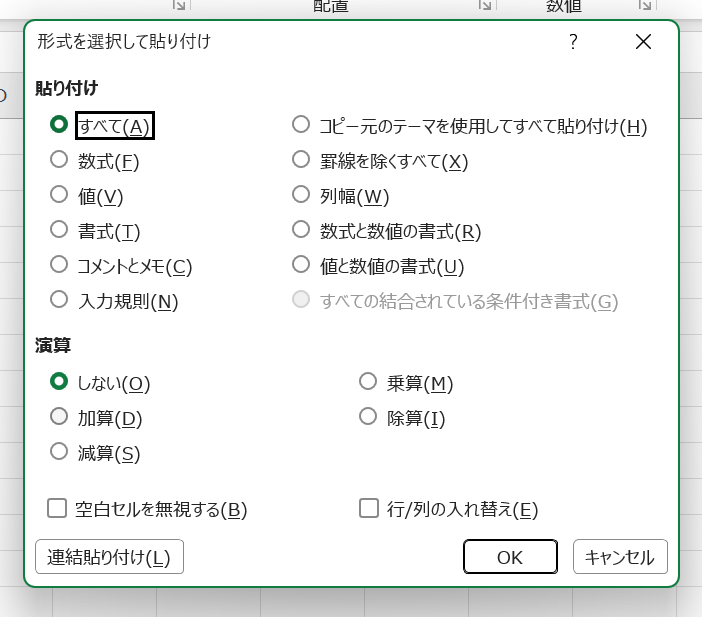Select 値と数値の書式(U) radio button

(x=300, y=264)
